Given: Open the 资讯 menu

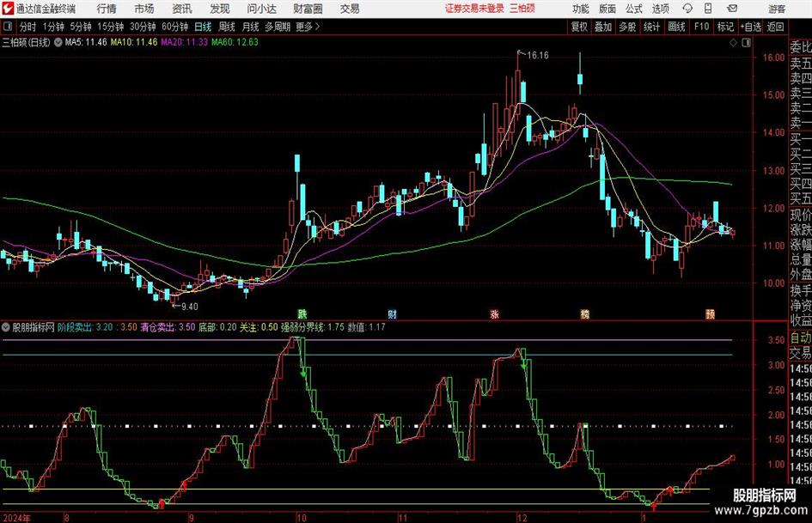Looking at the screenshot, I should [x=182, y=9].
